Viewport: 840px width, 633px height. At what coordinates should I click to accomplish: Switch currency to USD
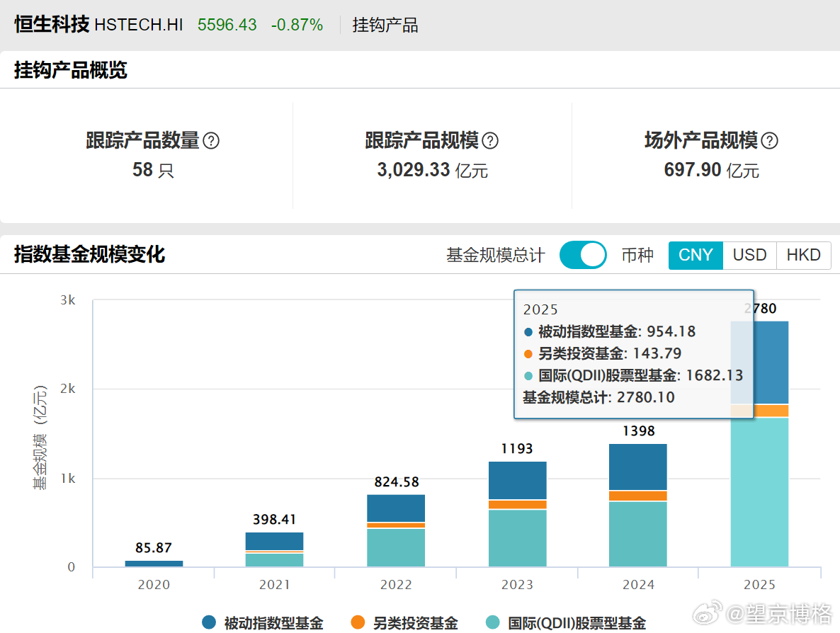749,255
